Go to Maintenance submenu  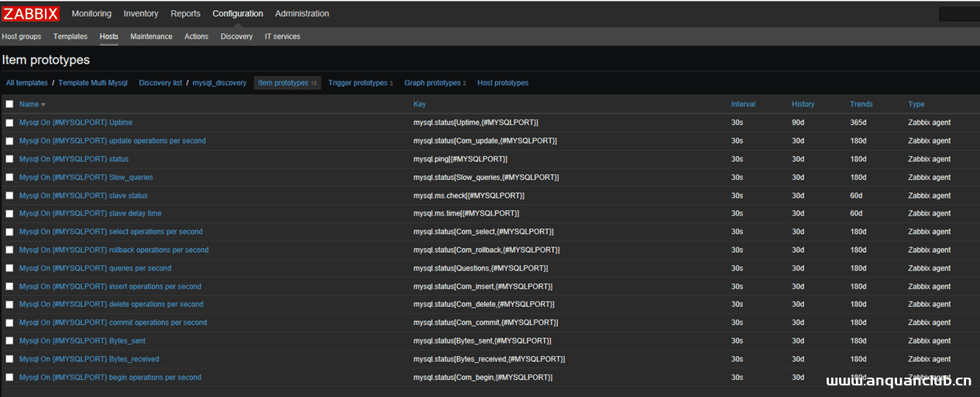[152, 36]
